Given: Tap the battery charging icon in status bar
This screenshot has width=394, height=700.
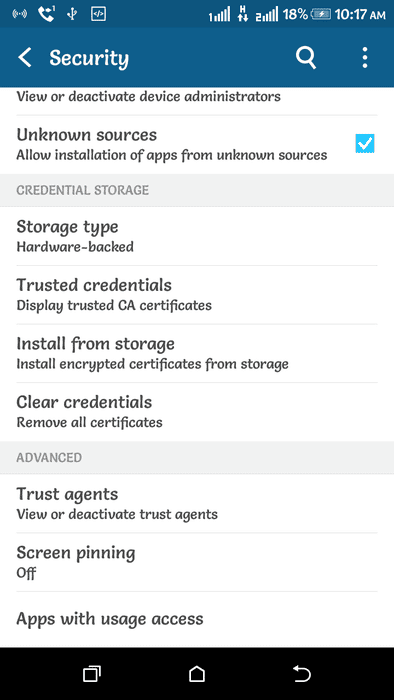Looking at the screenshot, I should coord(321,15).
